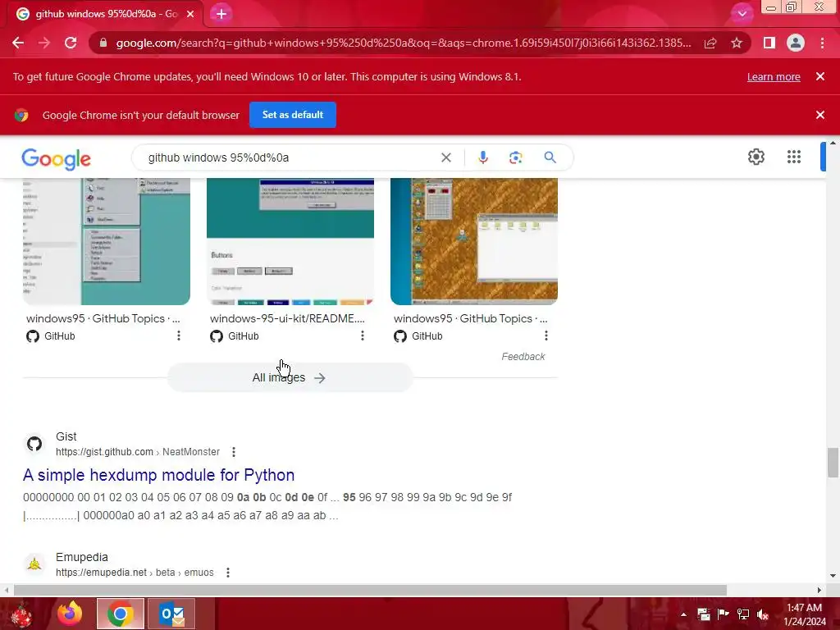
Task: Click the scroll down arrow
Action: [833, 577]
